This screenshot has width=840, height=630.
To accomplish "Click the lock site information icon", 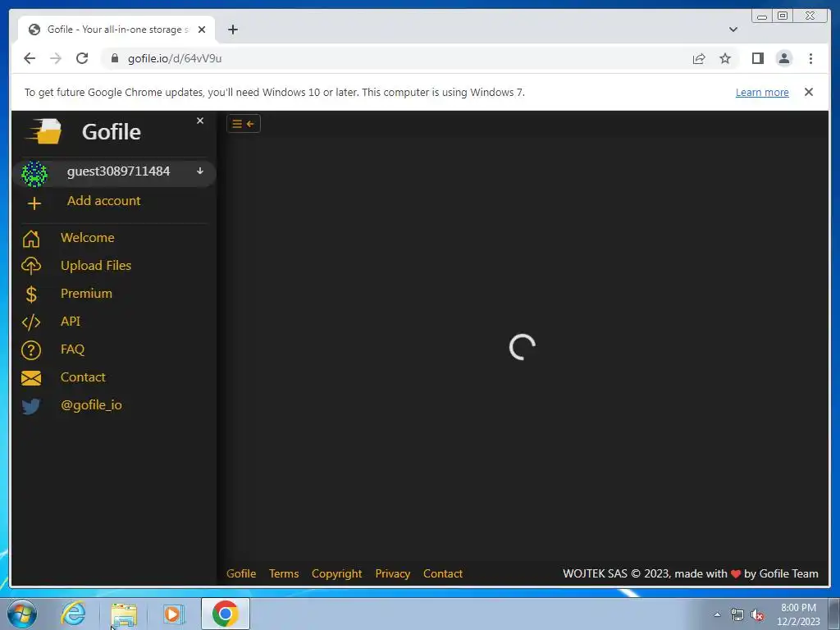I will pyautogui.click(x=114, y=58).
